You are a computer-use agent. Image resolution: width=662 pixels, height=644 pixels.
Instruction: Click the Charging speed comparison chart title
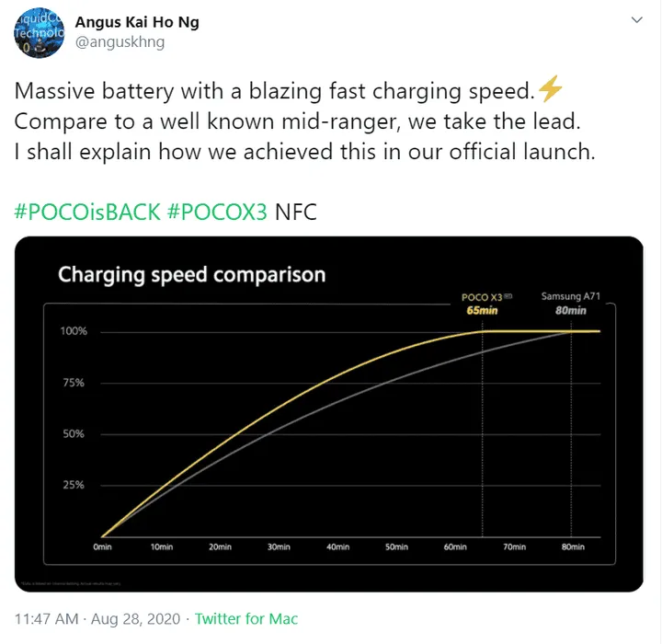pos(191,274)
